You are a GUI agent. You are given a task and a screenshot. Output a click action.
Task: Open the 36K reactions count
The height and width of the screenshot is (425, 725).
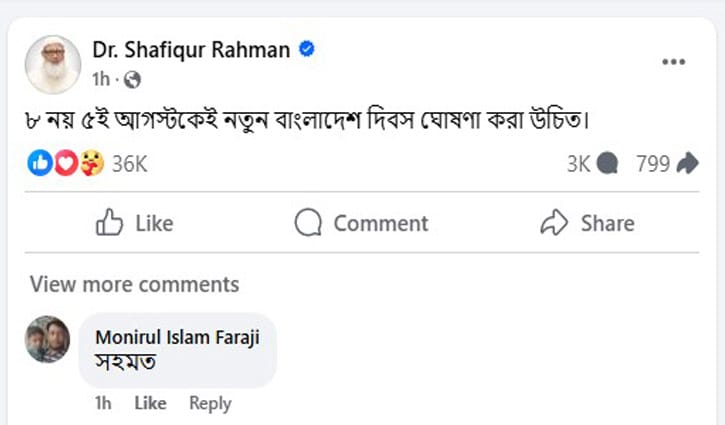coord(129,164)
